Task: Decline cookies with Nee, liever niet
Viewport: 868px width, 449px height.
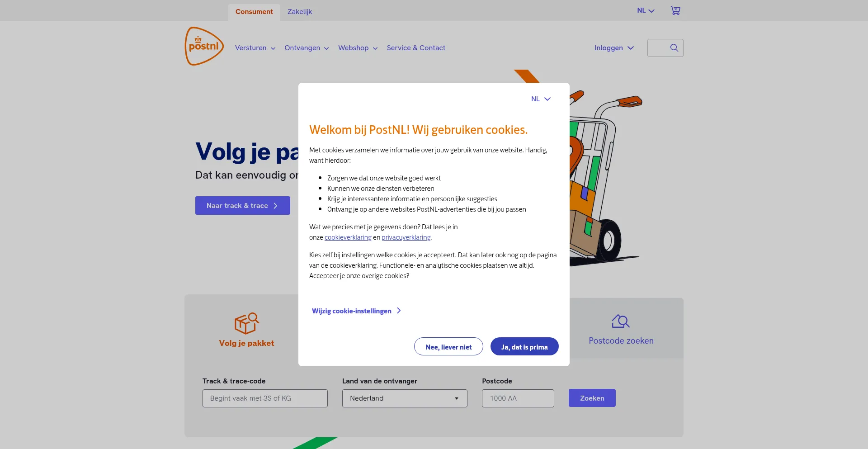Action: (448, 347)
